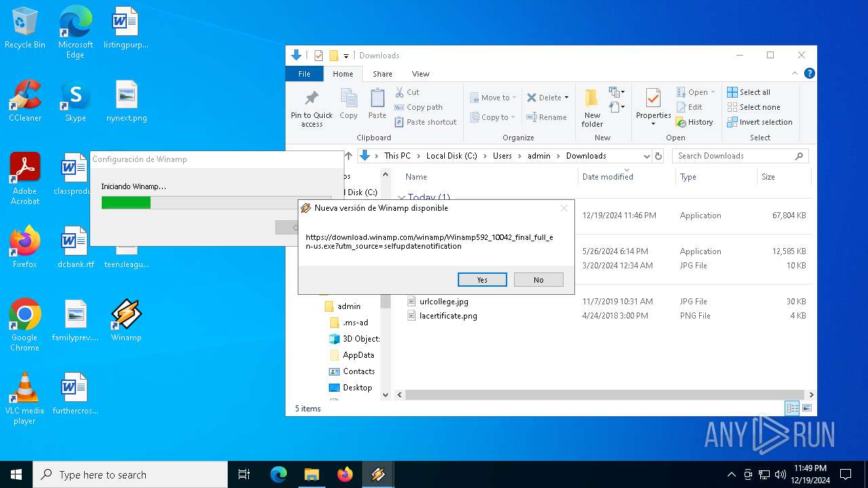This screenshot has height=488, width=868.
Task: Click Select none in ribbon
Action: (x=753, y=107)
